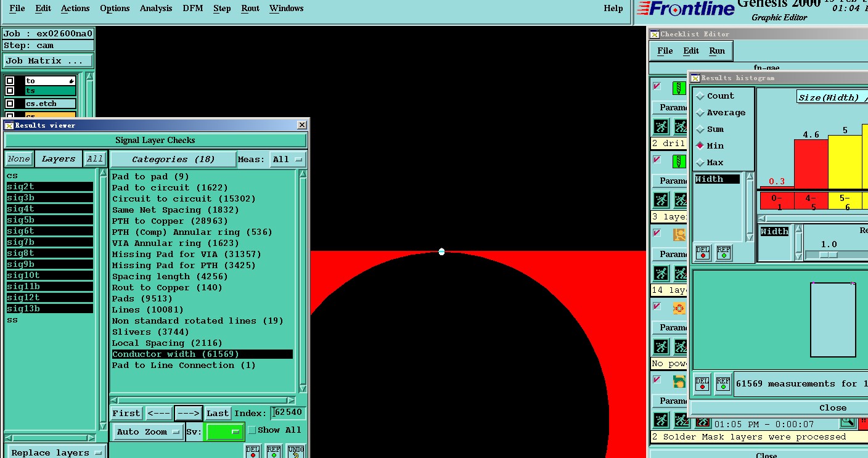The width and height of the screenshot is (868, 458).
Task: Click the red 0-1 histogram range cell
Action: point(777,202)
